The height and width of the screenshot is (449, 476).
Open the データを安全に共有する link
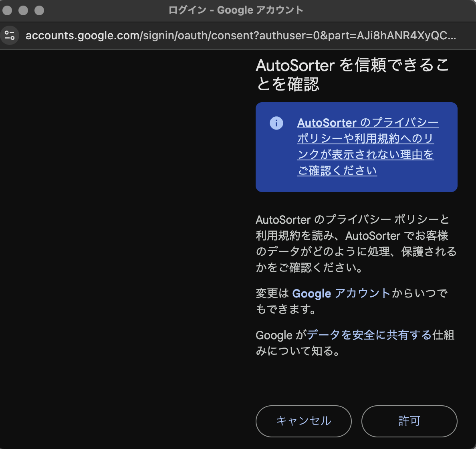point(369,335)
